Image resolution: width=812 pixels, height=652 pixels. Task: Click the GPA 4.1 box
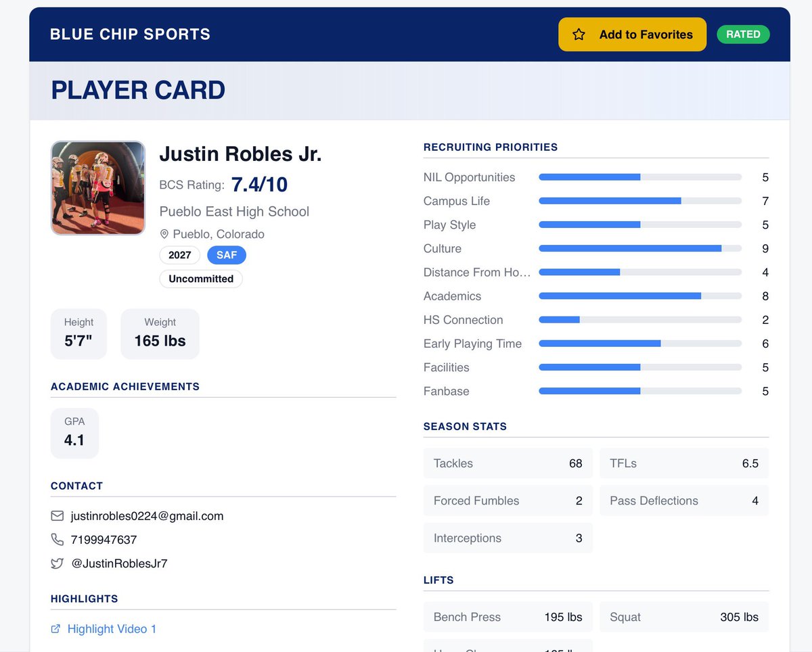pos(74,434)
